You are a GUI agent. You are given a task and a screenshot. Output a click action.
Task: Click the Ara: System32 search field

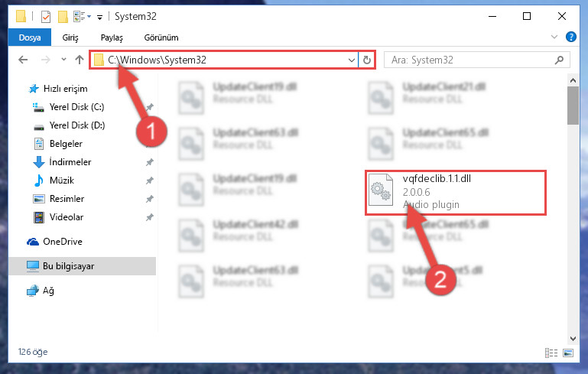click(x=472, y=60)
